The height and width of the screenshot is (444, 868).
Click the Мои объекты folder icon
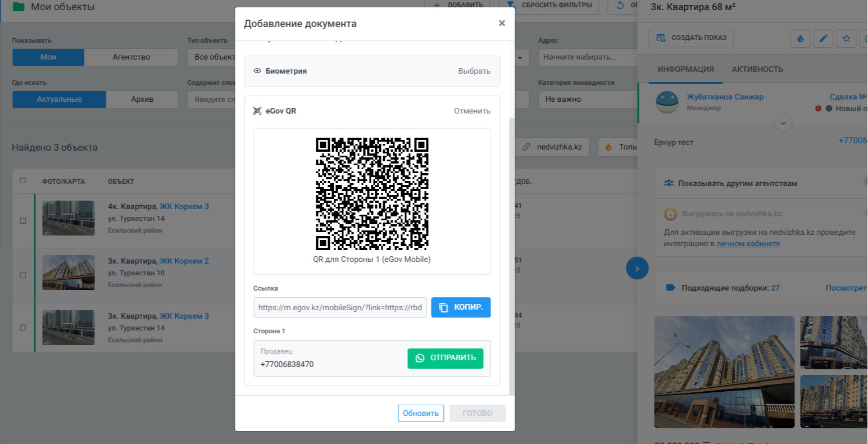click(19, 7)
